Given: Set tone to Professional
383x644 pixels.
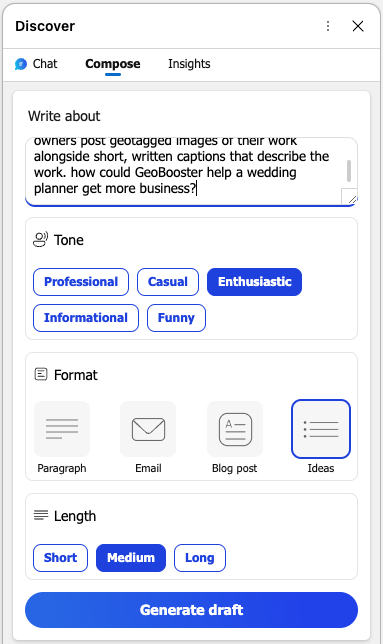Looking at the screenshot, I should coord(81,282).
